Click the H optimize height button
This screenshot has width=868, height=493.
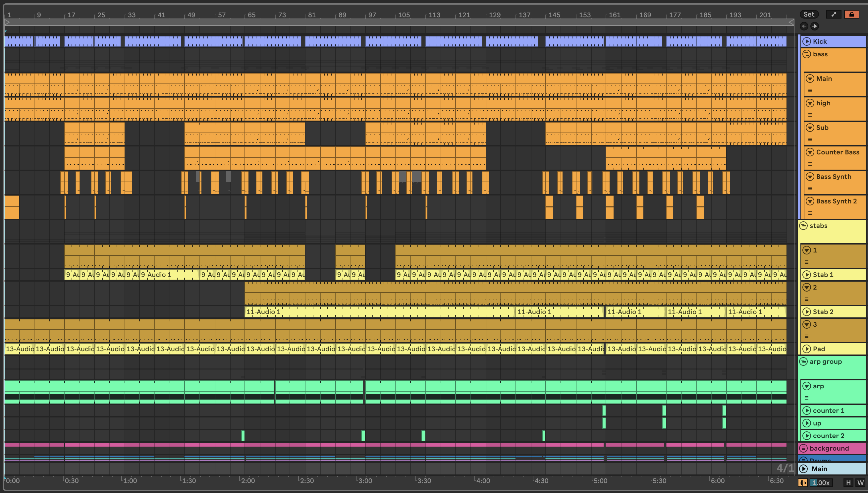pyautogui.click(x=848, y=483)
